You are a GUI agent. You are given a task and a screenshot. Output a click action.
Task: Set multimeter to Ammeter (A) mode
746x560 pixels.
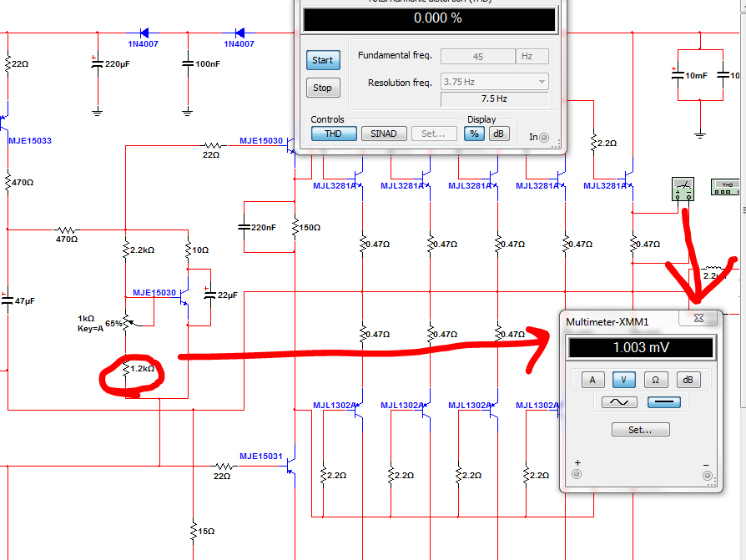pyautogui.click(x=592, y=380)
